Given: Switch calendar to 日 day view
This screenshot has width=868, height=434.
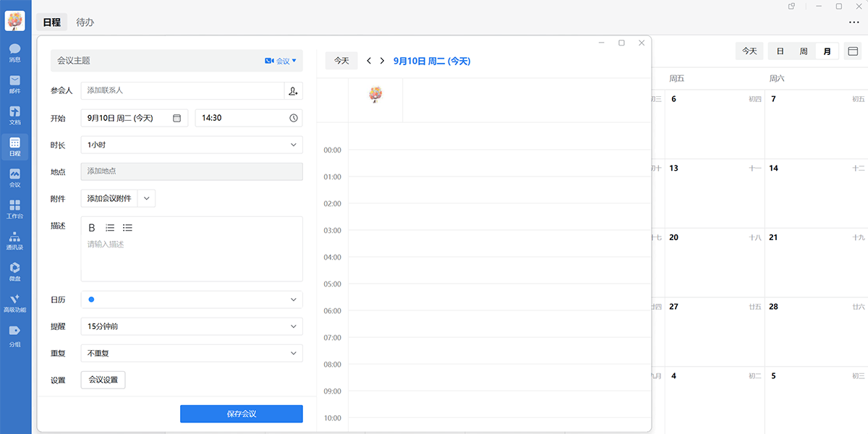Looking at the screenshot, I should (780, 51).
